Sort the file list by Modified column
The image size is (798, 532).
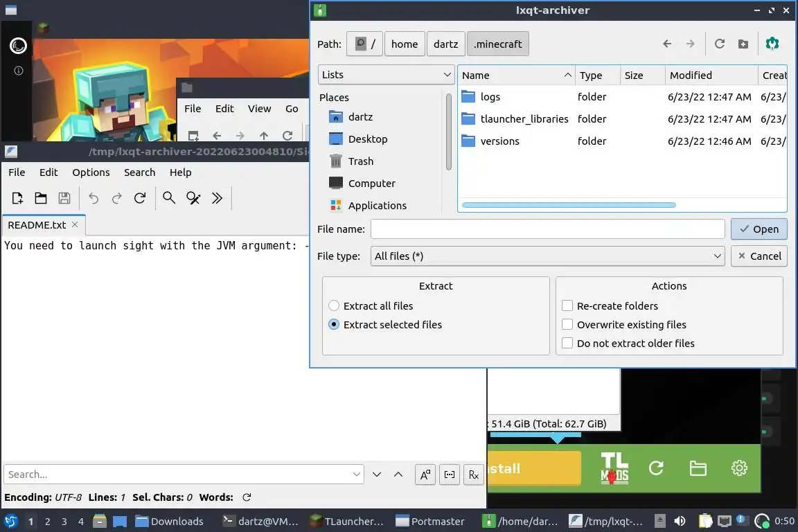(711, 76)
